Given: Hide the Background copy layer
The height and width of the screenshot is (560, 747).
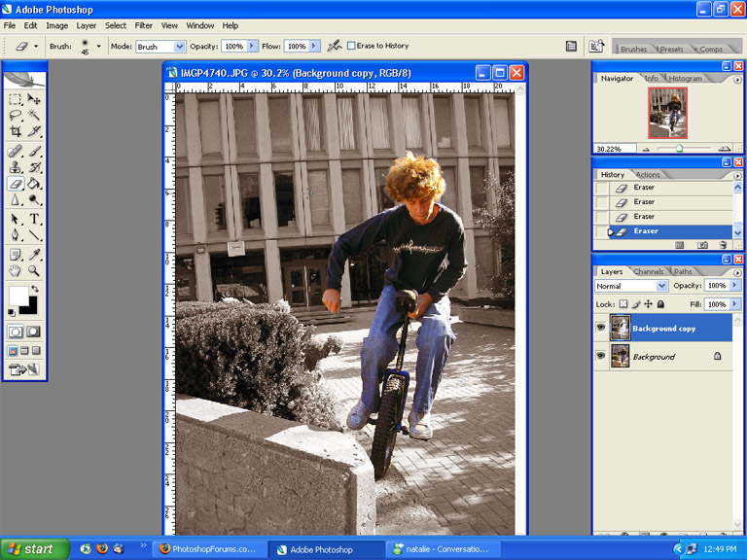Looking at the screenshot, I should 600,329.
